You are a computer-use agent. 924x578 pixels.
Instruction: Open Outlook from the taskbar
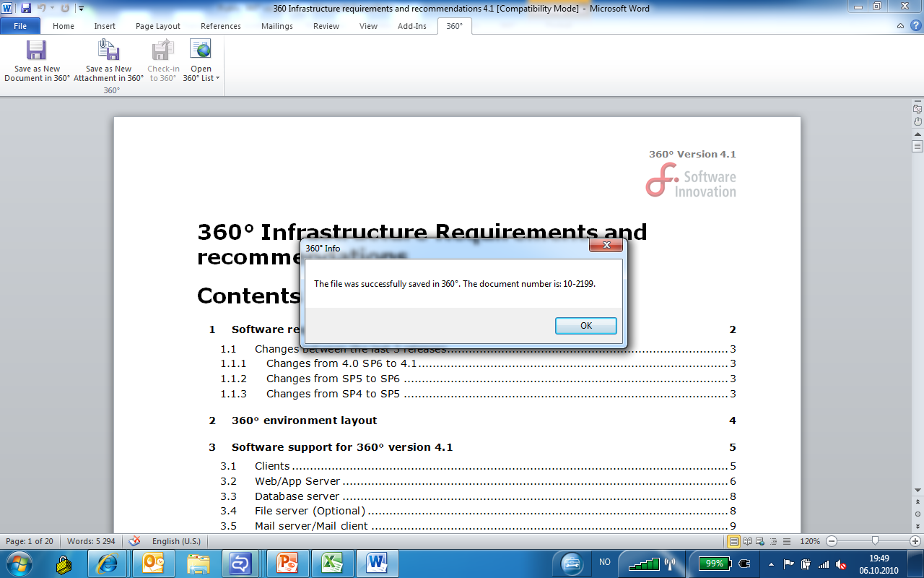tap(154, 563)
